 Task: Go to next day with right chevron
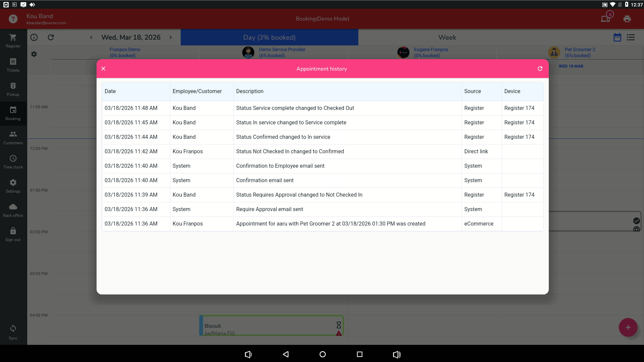pyautogui.click(x=171, y=37)
